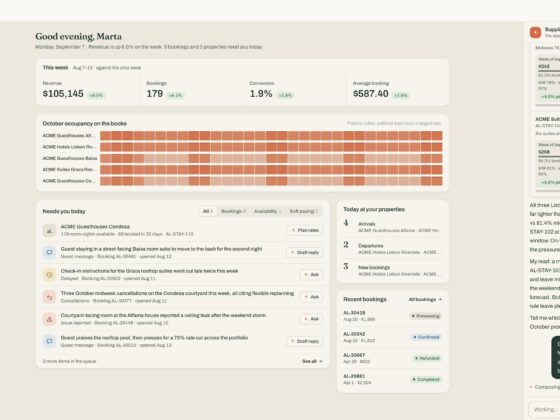Click the yellow clock icon for delayed check-in instructions
This screenshot has width=560, height=420.
click(x=49, y=275)
